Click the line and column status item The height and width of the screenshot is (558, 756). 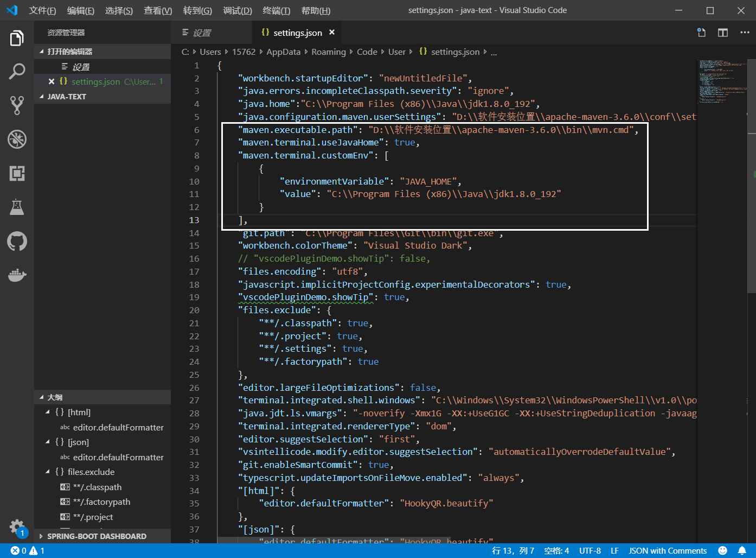[513, 550]
